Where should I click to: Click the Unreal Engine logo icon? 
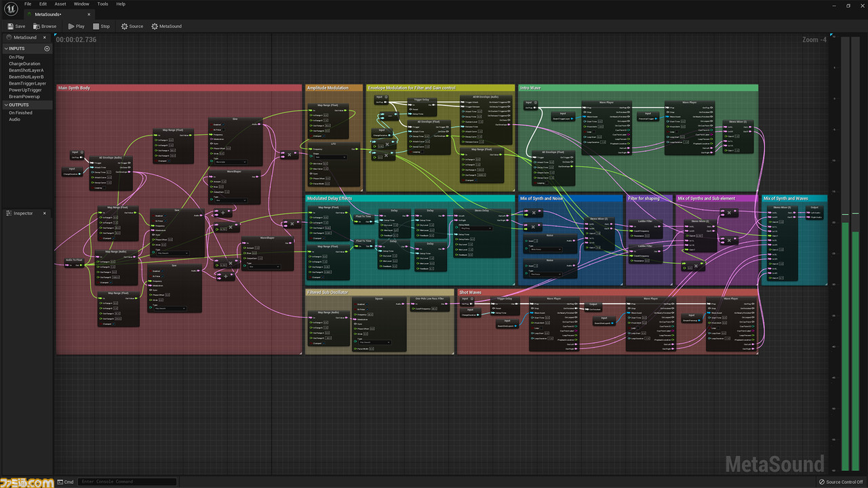point(10,9)
